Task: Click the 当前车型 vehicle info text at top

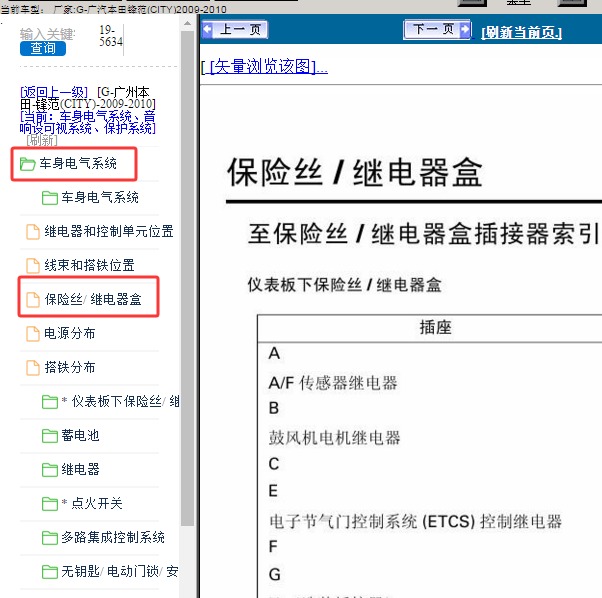Action: point(114,9)
